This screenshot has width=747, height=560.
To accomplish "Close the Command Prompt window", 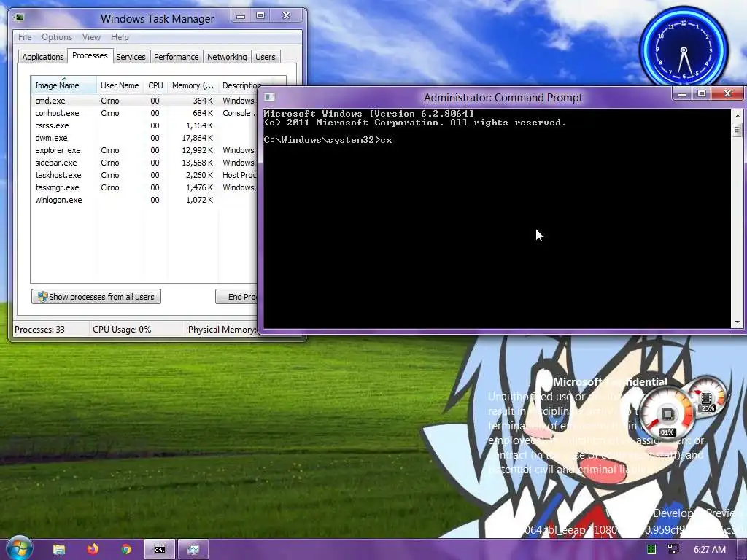I will (727, 94).
